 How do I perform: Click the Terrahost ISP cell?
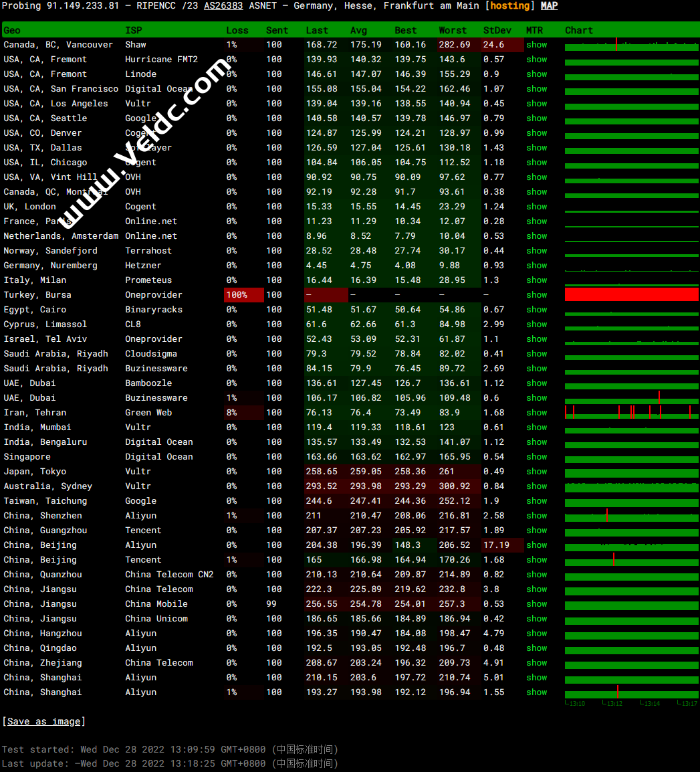[148, 251]
